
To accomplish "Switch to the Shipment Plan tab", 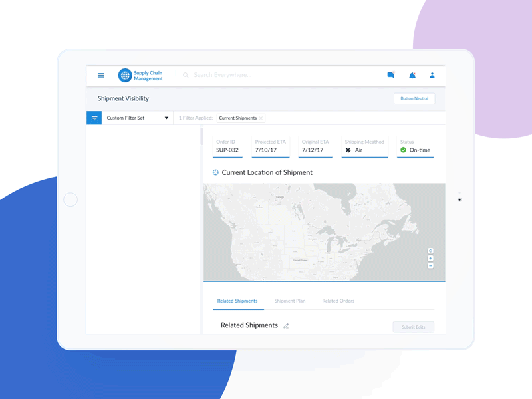I will pyautogui.click(x=290, y=301).
